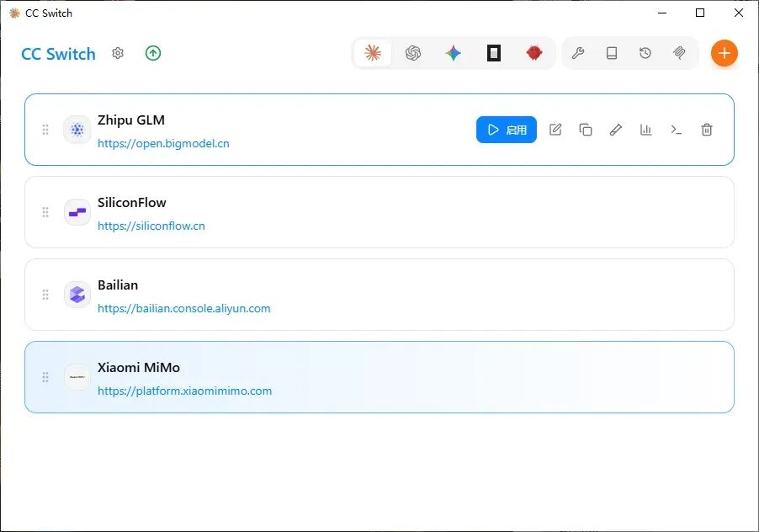Click the Xiaomi MiMo provider logo
Screen dimensions: 759x532
click(x=77, y=377)
